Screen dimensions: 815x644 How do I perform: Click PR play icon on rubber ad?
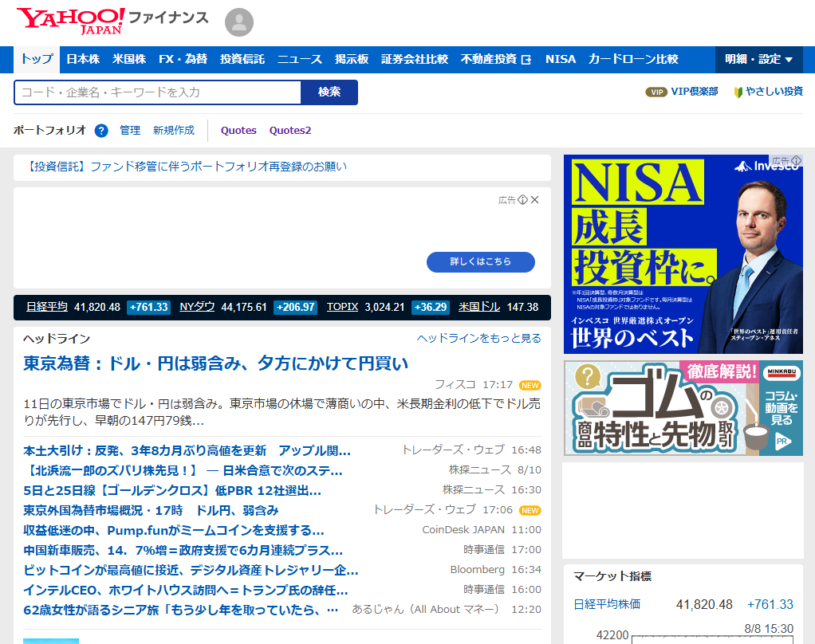pos(782,442)
